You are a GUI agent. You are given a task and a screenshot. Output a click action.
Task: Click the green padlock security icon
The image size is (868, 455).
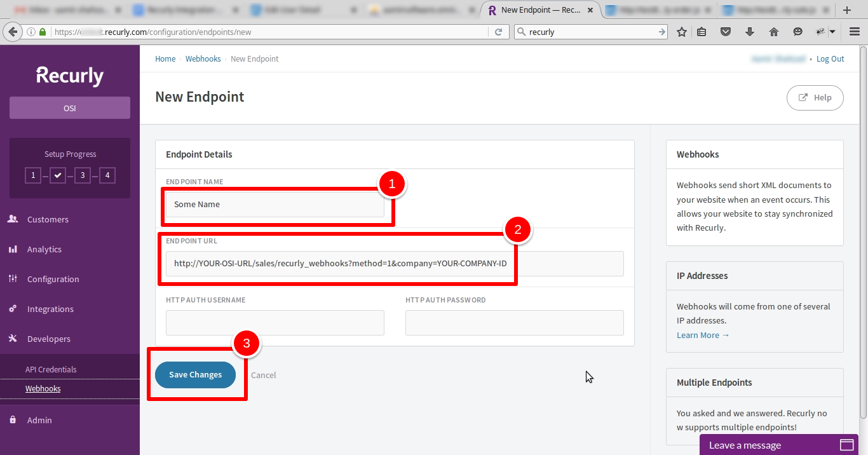click(x=43, y=32)
